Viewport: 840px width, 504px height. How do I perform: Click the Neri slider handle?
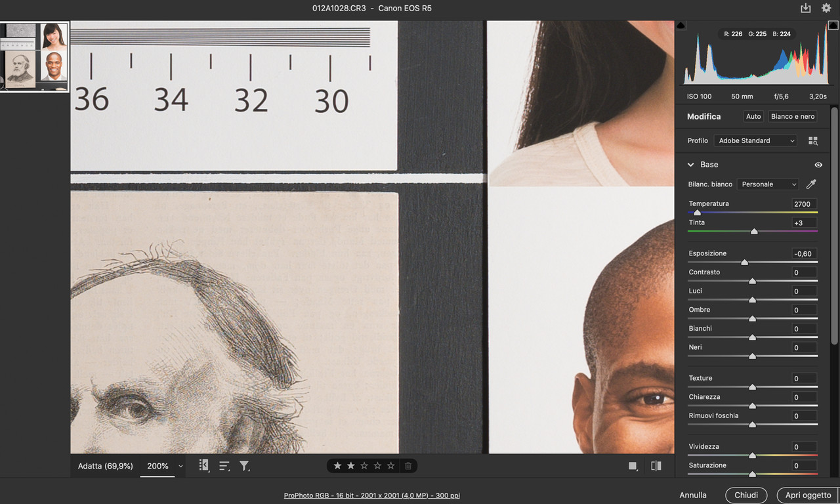[753, 356]
